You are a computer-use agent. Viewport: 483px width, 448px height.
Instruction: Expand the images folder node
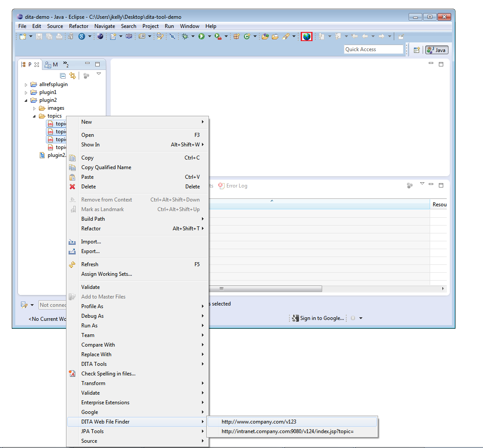click(x=34, y=108)
